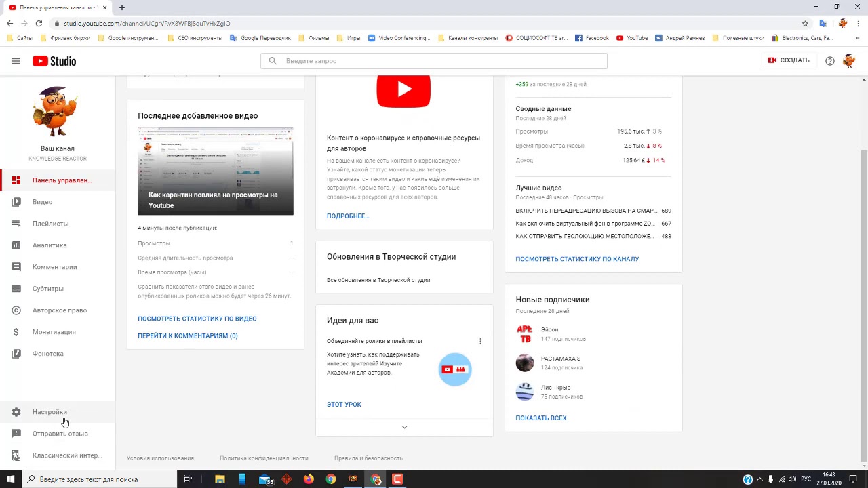Click the ЭТОТ УРОК link
Screen dimensions: 868x488
[344, 405]
